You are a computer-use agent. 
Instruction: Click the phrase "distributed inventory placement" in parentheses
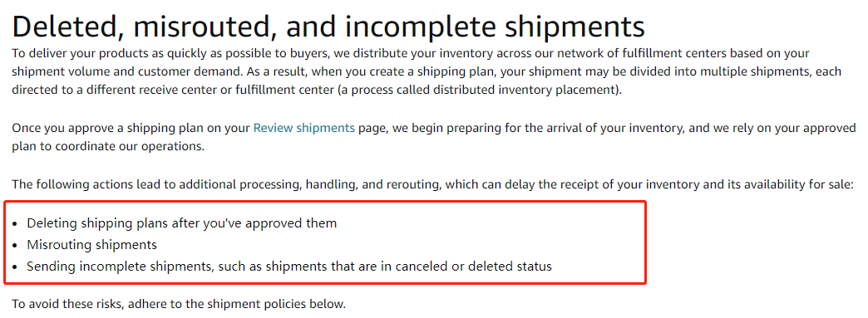(x=525, y=91)
